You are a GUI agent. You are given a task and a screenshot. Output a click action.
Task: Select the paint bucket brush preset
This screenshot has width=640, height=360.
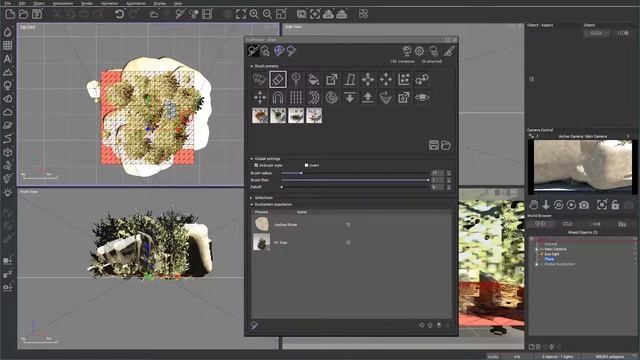(x=314, y=79)
